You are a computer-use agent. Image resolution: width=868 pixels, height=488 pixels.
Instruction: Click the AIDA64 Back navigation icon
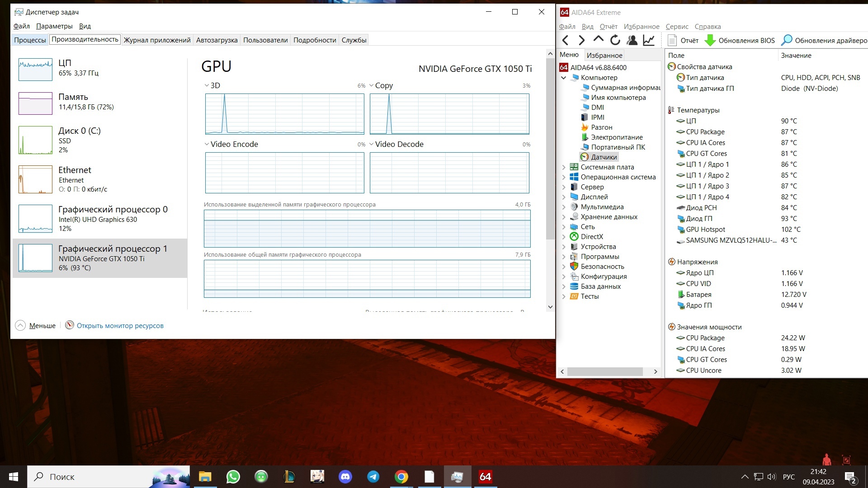click(x=565, y=40)
